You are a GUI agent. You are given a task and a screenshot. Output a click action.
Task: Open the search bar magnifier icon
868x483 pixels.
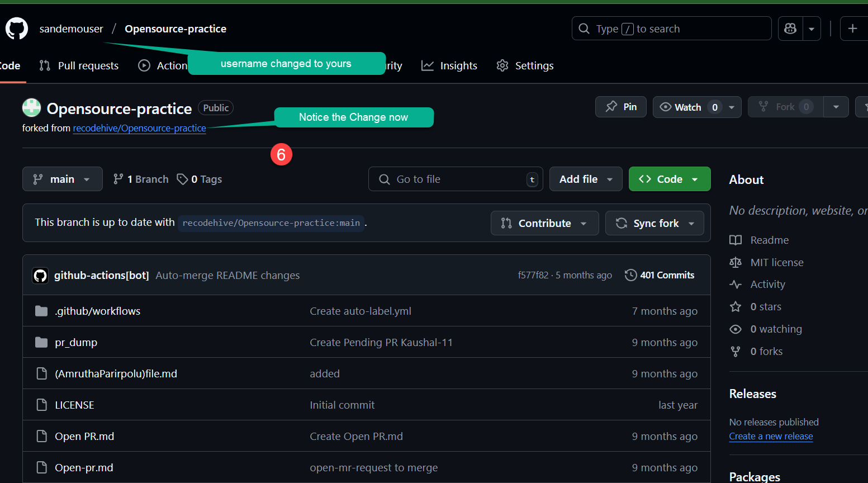pyautogui.click(x=584, y=28)
